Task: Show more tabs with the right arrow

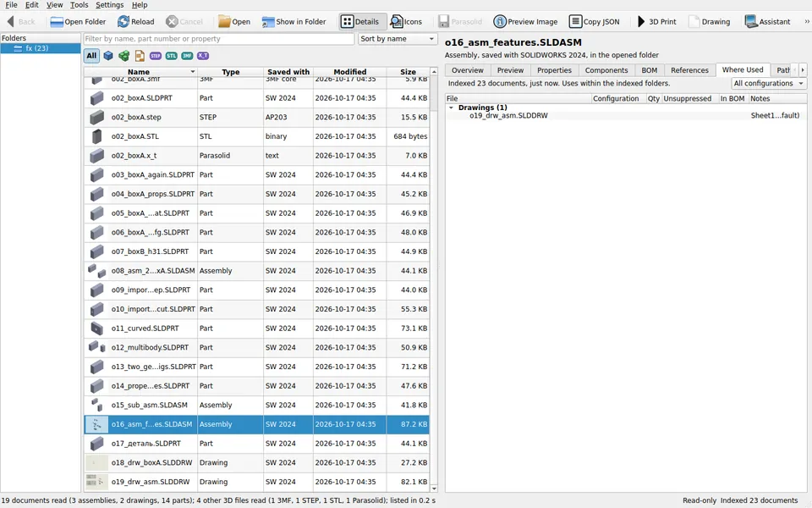Action: pos(803,70)
